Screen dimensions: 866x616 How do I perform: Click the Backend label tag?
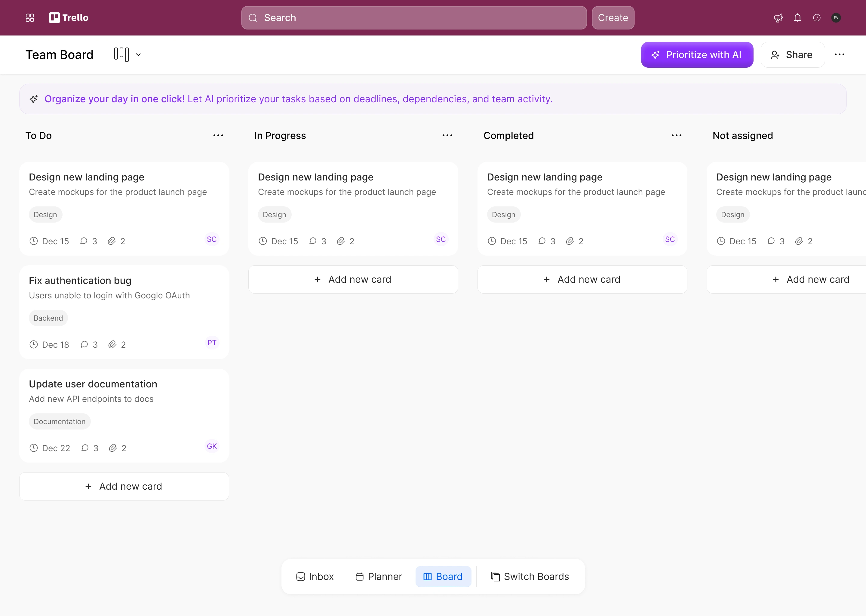tap(48, 318)
